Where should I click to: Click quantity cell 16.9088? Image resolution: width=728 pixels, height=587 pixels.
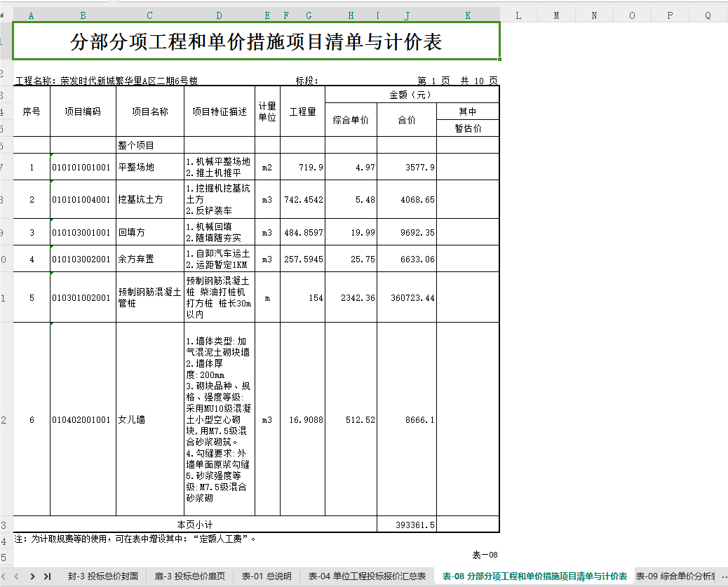[x=303, y=419]
